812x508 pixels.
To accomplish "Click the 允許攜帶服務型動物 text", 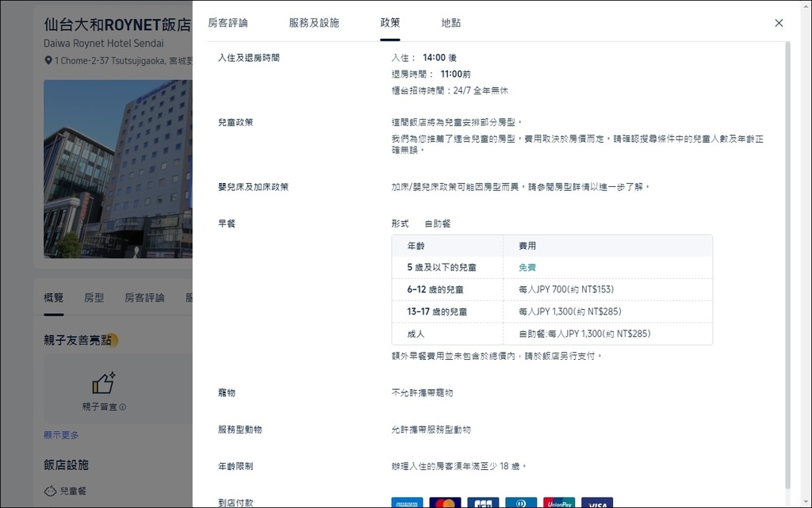I will pos(431,430).
